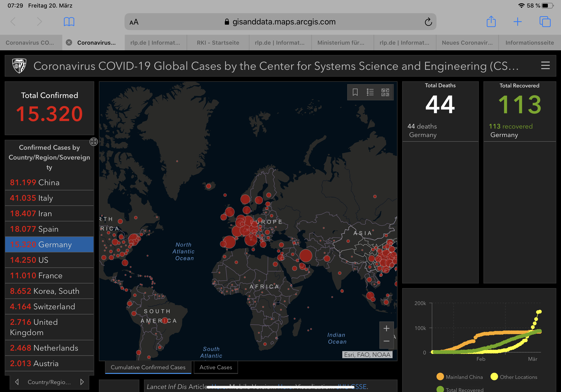Open the JHU CSSE link
The height and width of the screenshot is (392, 561).
(351, 387)
